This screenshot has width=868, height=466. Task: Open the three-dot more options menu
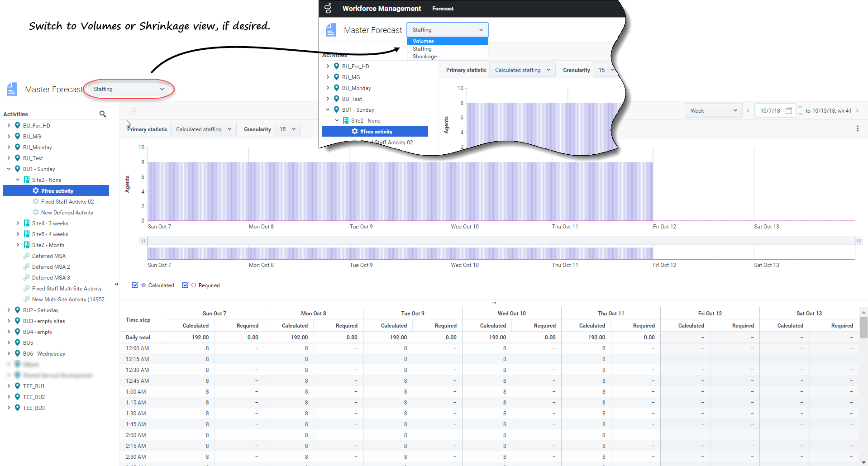tap(858, 129)
